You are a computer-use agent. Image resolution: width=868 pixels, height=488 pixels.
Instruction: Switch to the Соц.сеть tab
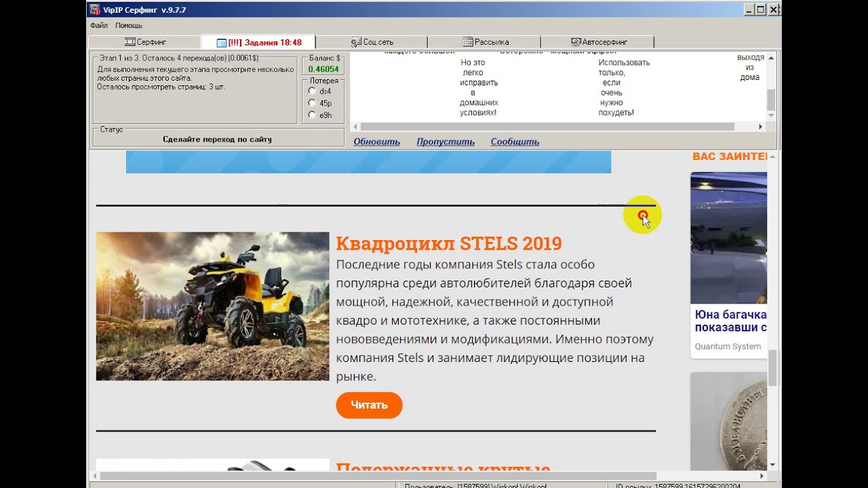click(x=372, y=42)
